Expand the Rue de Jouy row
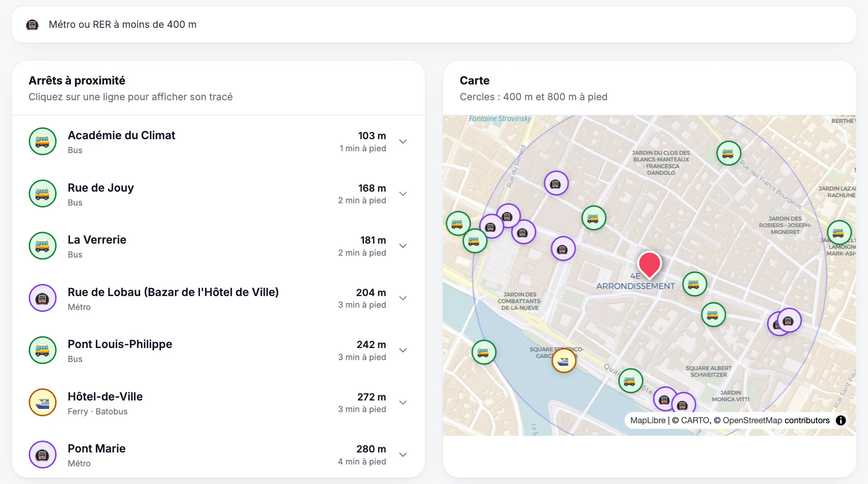The height and width of the screenshot is (484, 868). 403,194
